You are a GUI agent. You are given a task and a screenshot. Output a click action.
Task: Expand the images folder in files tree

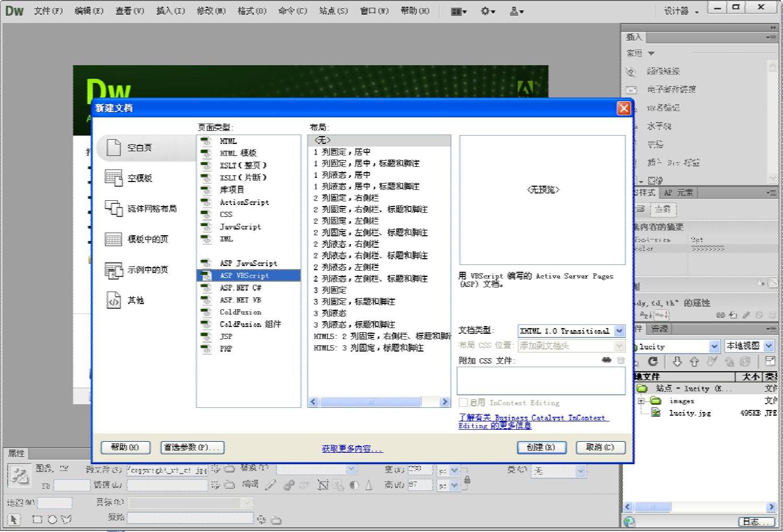click(x=642, y=401)
